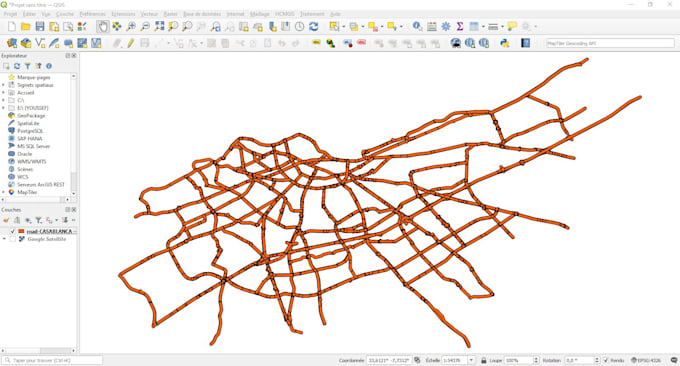The height and width of the screenshot is (366, 680).
Task: Create a new project with the blank page icon
Action: (x=12, y=27)
